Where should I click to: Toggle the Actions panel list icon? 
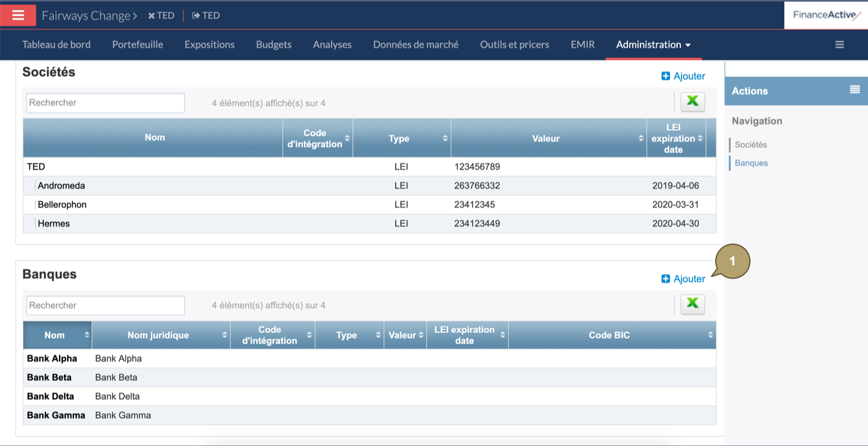pos(854,89)
